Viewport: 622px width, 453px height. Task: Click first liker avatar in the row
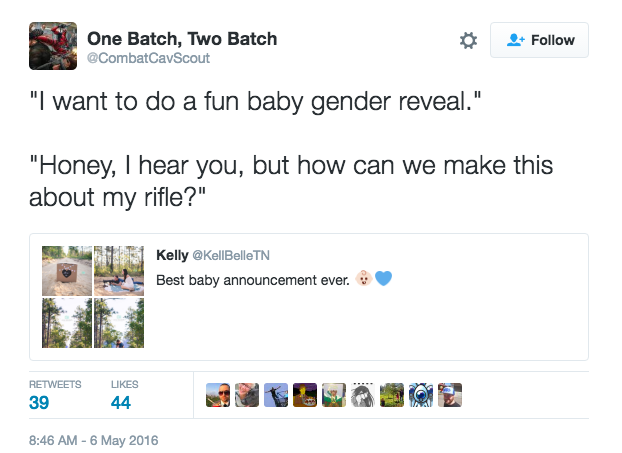point(217,395)
